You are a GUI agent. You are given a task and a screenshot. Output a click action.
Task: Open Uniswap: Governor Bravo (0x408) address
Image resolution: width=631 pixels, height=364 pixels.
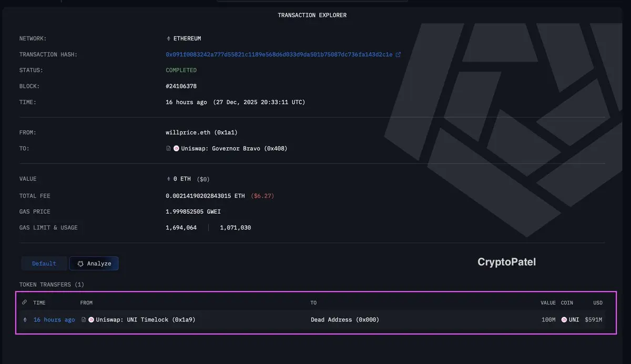click(234, 149)
